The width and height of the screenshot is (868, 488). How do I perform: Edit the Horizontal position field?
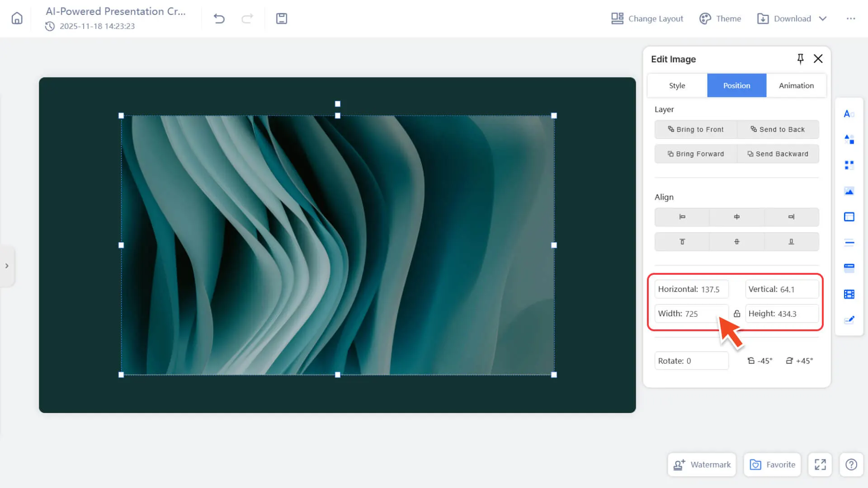pyautogui.click(x=692, y=289)
